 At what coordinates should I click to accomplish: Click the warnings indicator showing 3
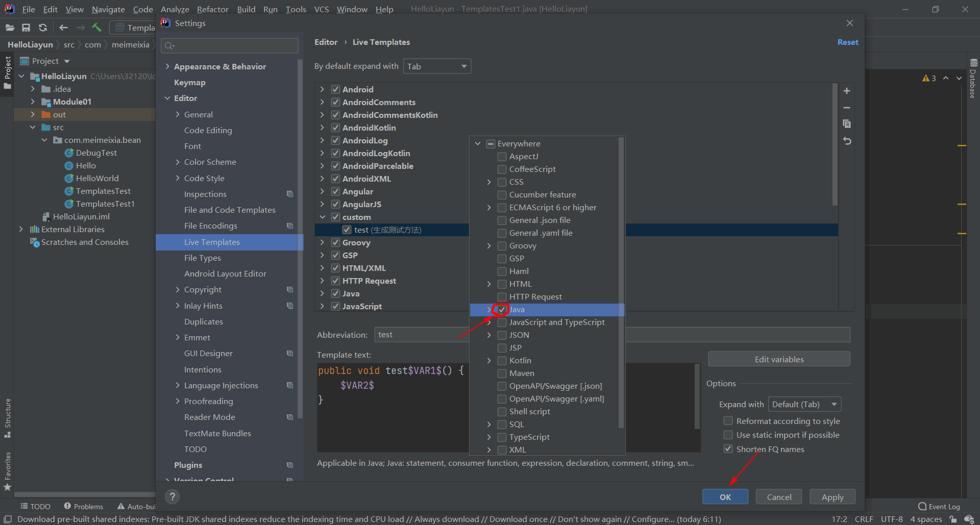point(929,78)
